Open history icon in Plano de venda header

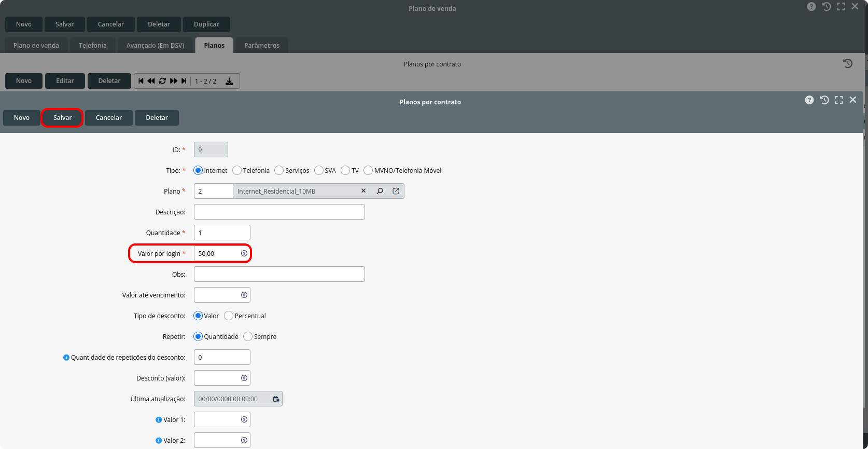pyautogui.click(x=827, y=7)
